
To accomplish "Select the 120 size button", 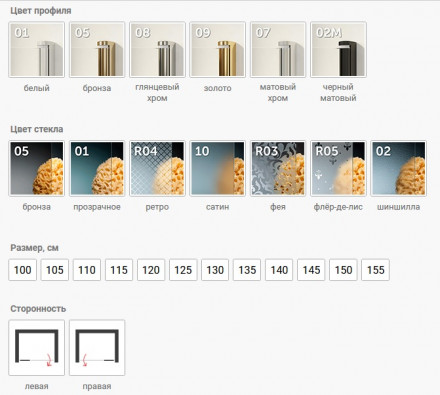I will pos(151,270).
